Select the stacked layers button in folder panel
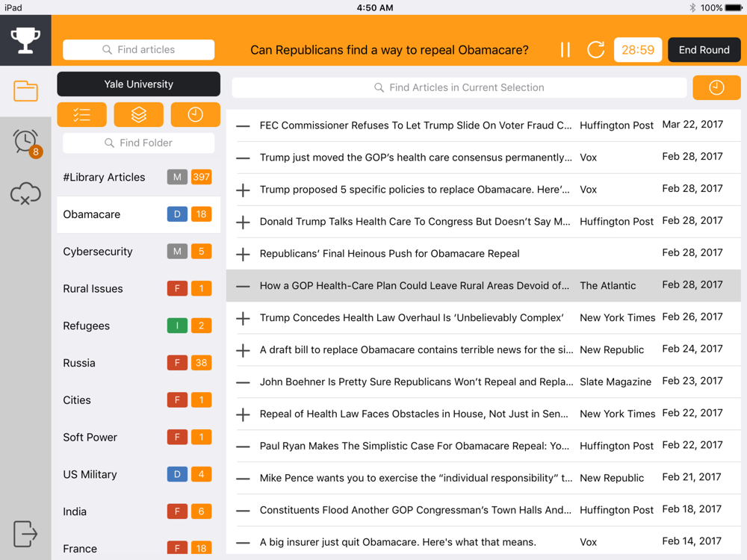 pyautogui.click(x=139, y=115)
